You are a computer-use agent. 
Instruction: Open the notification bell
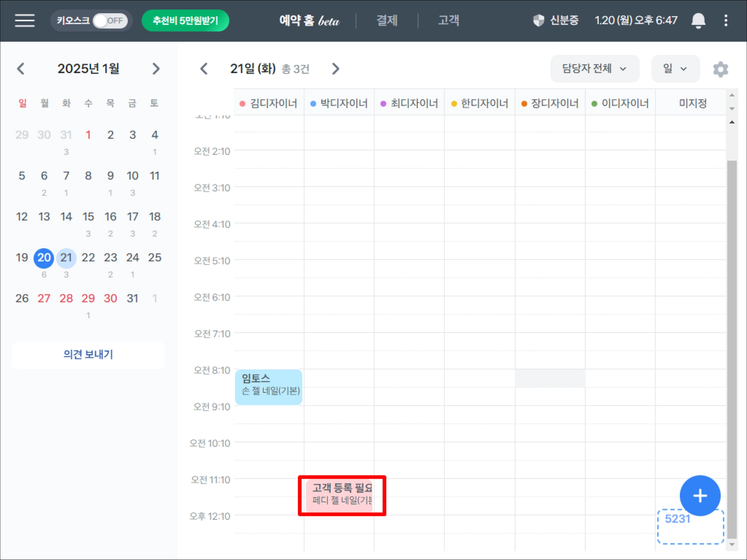point(698,20)
